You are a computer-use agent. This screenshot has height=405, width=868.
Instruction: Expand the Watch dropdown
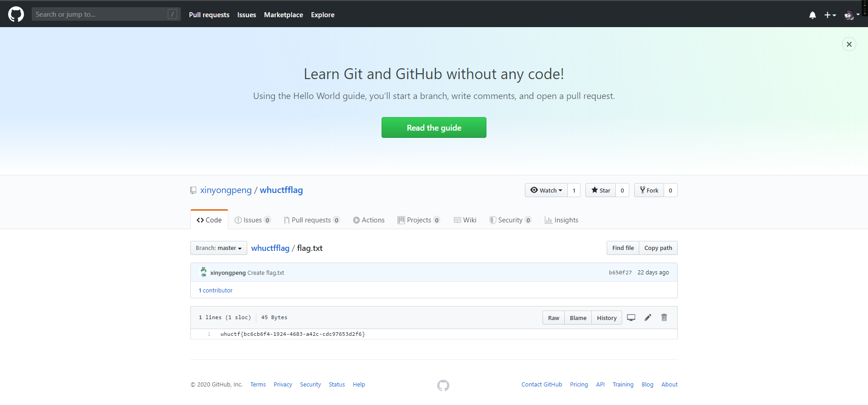click(547, 190)
